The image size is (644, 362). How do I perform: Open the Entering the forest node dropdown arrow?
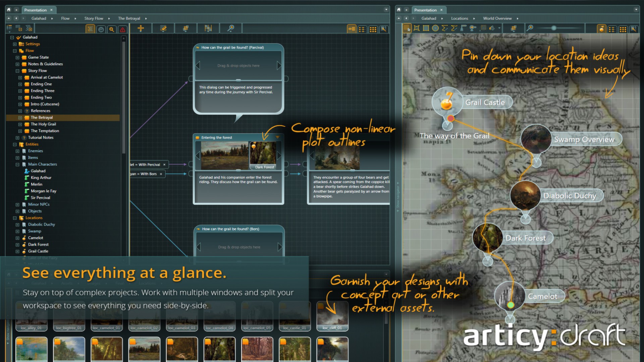(277, 137)
